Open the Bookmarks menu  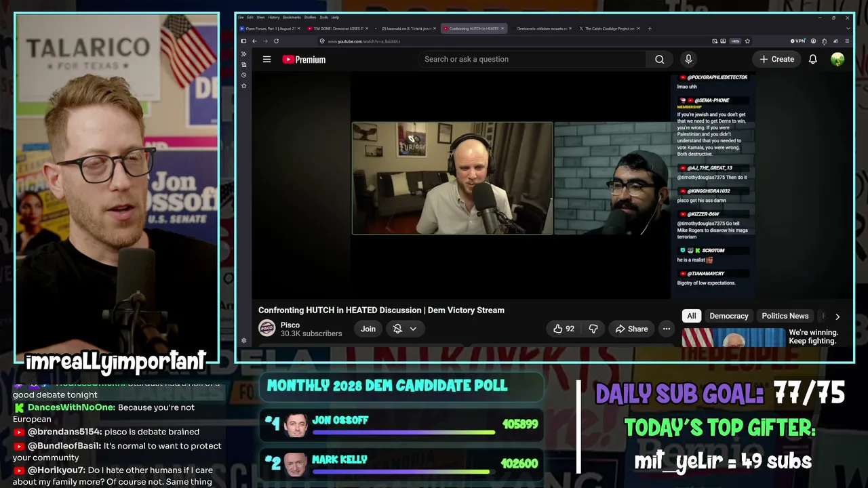(x=292, y=17)
